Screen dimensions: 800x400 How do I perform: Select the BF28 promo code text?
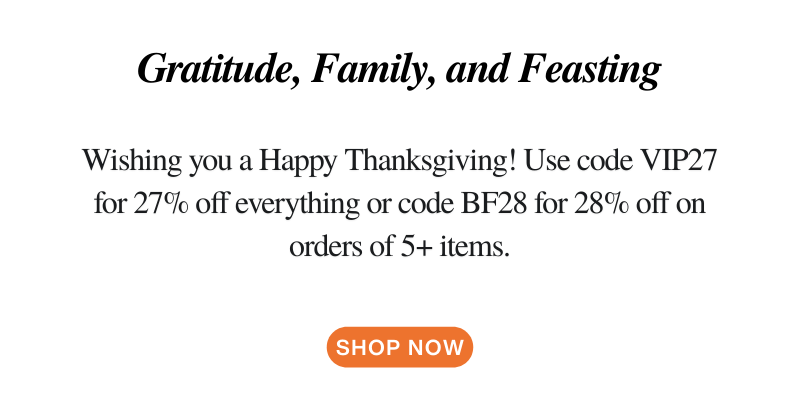coord(493,204)
